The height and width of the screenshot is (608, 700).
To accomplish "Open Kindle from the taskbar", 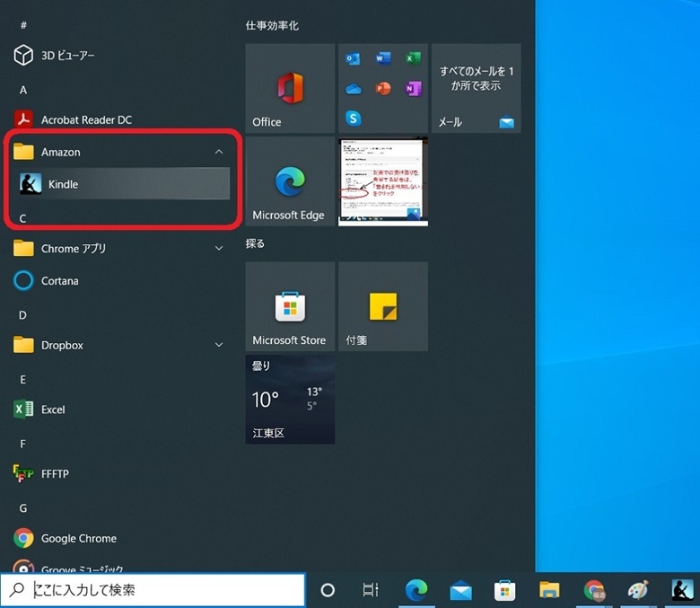I will pyautogui.click(x=683, y=590).
